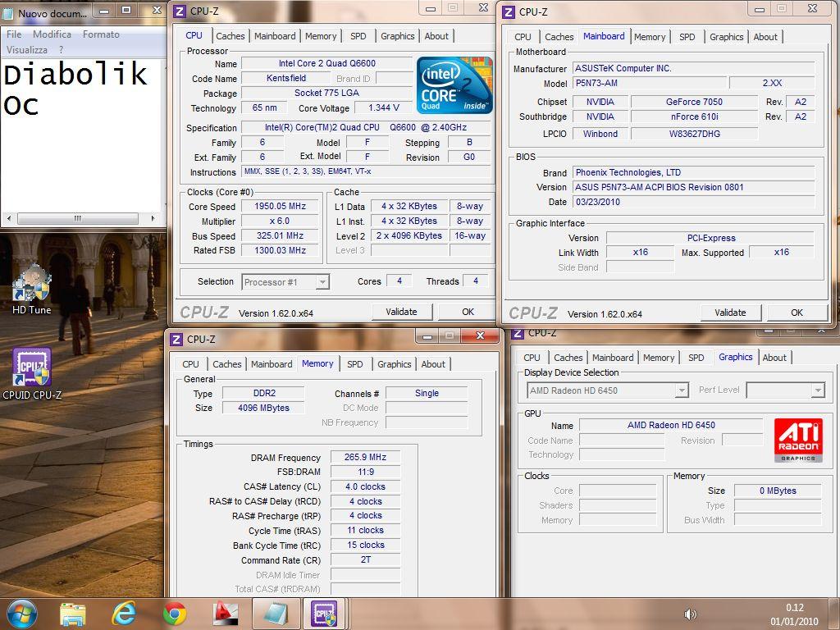
Task: Click Validate in the Mainboard window
Action: point(730,313)
